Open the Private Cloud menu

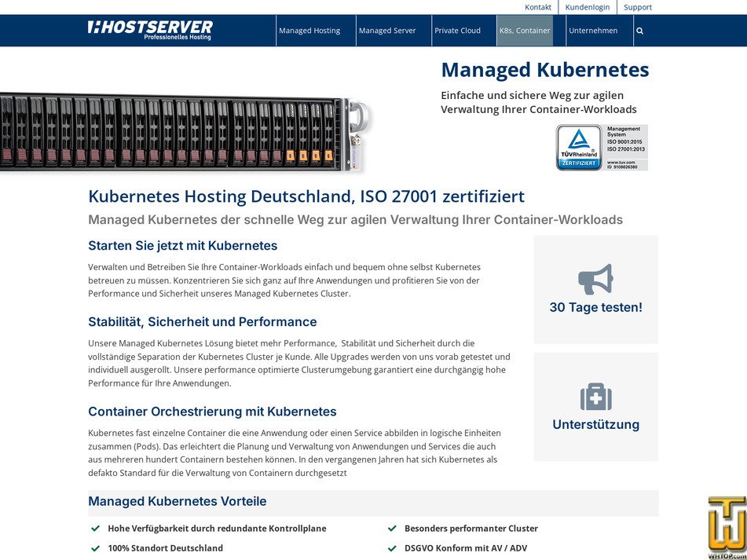pyautogui.click(x=457, y=31)
